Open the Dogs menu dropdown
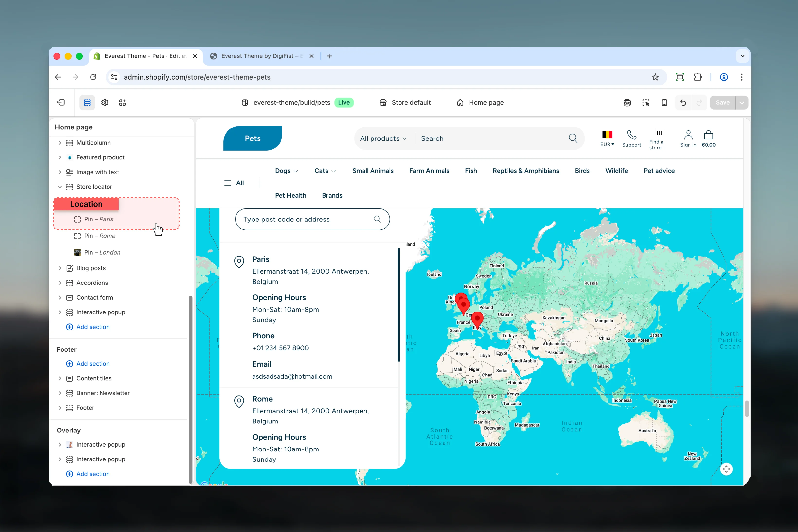This screenshot has height=532, width=798. (286, 171)
